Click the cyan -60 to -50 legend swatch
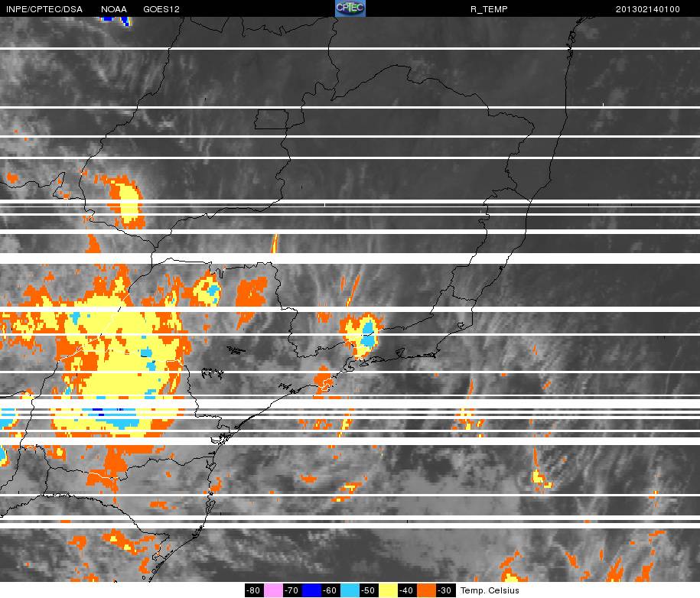The height and width of the screenshot is (598, 700). click(x=350, y=590)
